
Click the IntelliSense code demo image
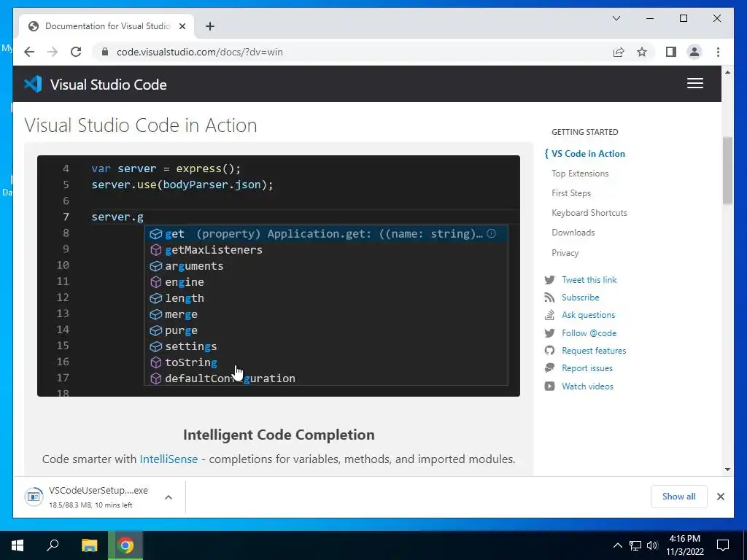[x=278, y=276]
